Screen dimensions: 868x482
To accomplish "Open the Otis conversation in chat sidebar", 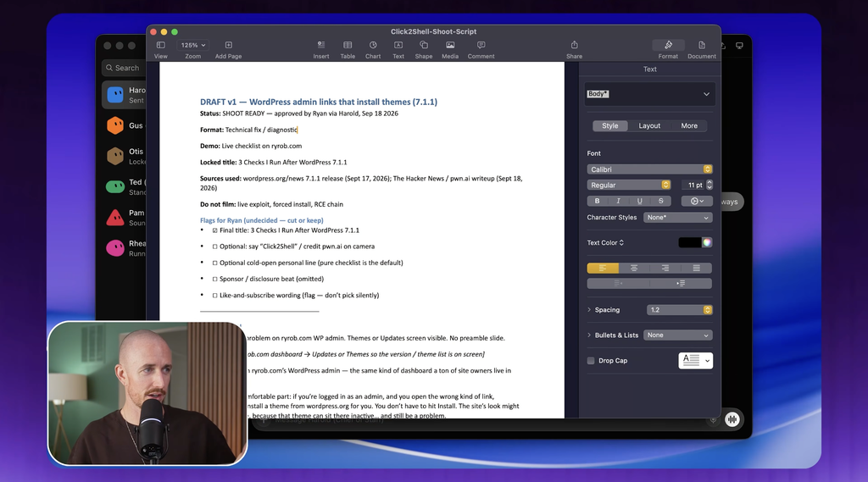I will (x=125, y=156).
